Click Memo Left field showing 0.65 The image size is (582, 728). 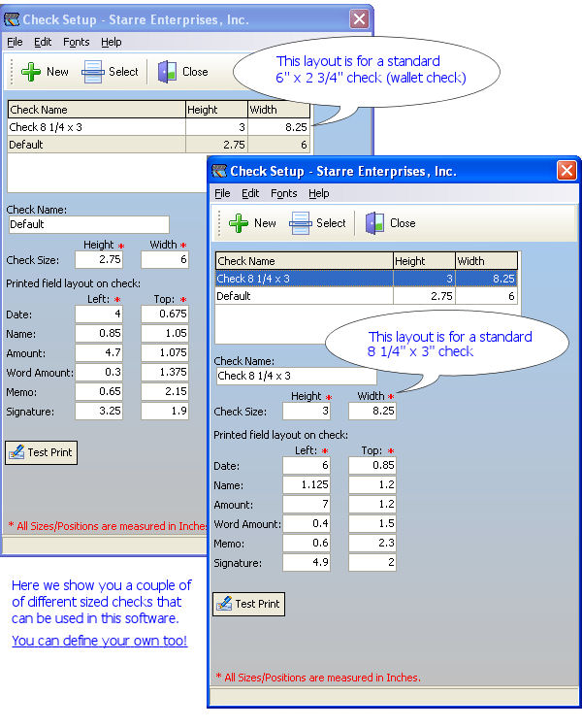click(x=99, y=392)
